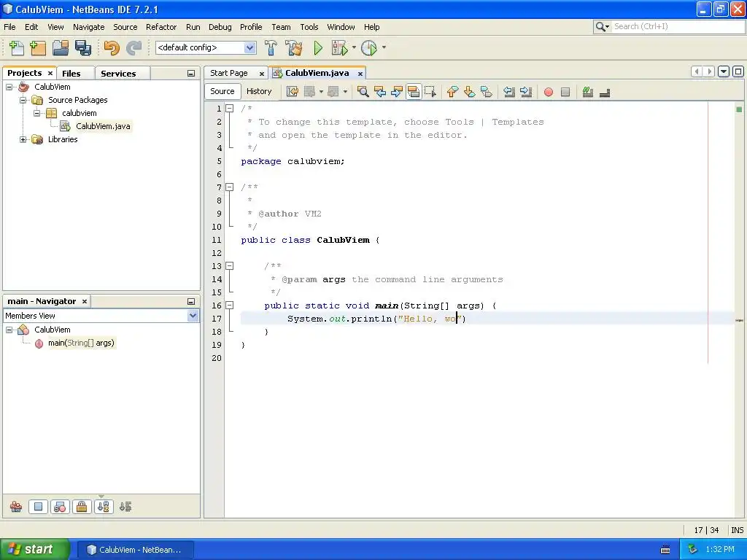Click the Find Selection magnifier icon
This screenshot has width=747, height=560.
(363, 91)
